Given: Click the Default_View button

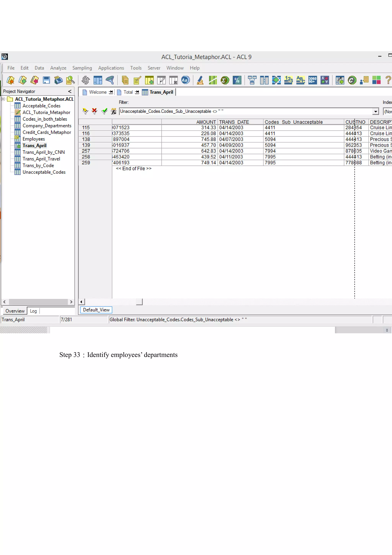Looking at the screenshot, I should tap(96, 310).
